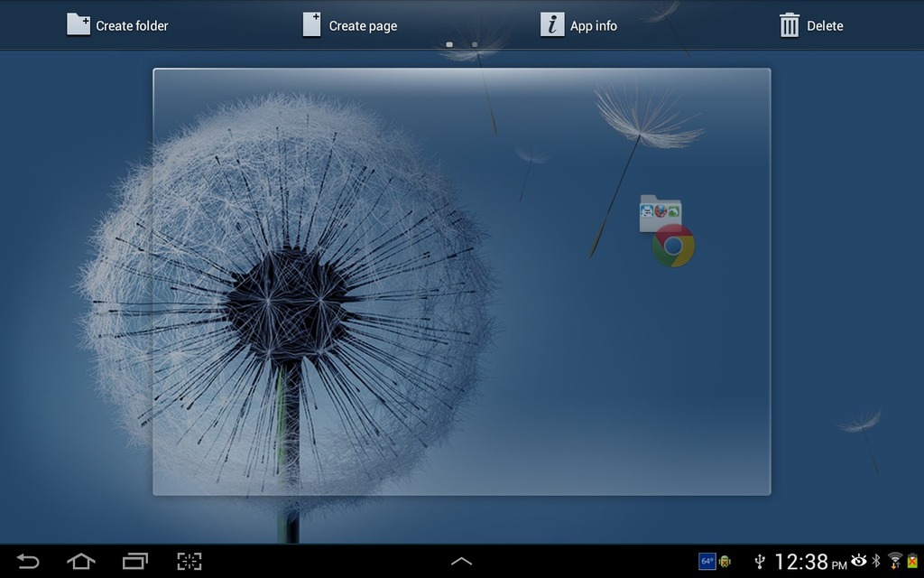Image resolution: width=924 pixels, height=578 pixels.
Task: Tap the Bluetooth status icon
Action: coord(876,560)
